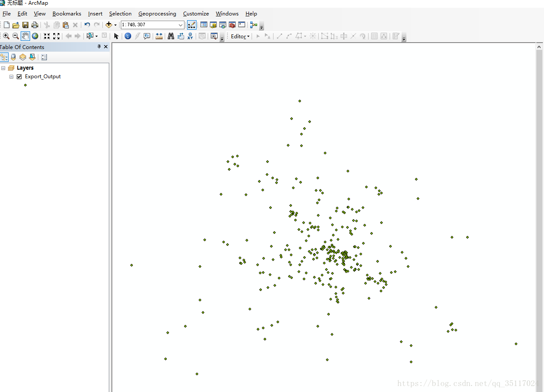
Task: Open the HTML Popup tool
Action: pos(147,36)
